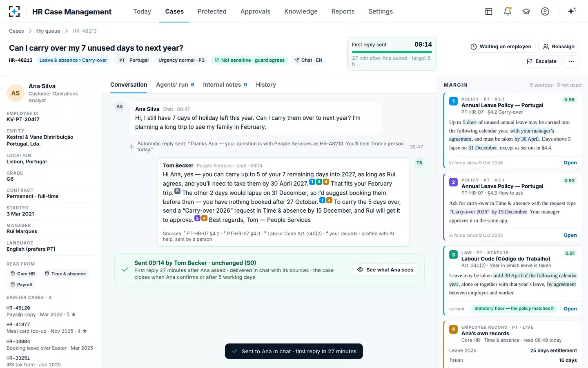This screenshot has height=368, width=588.
Task: Click the HR Case Management logo icon
Action: (14, 11)
